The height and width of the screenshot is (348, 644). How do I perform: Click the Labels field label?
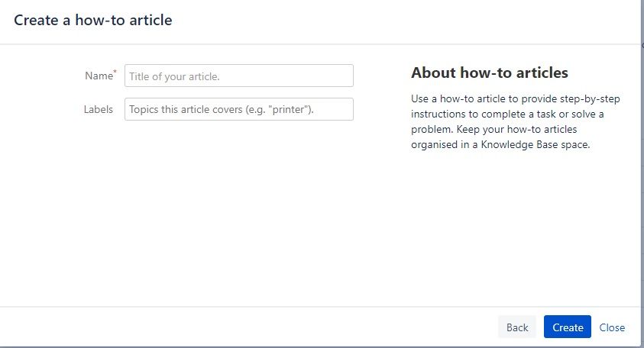[98, 110]
